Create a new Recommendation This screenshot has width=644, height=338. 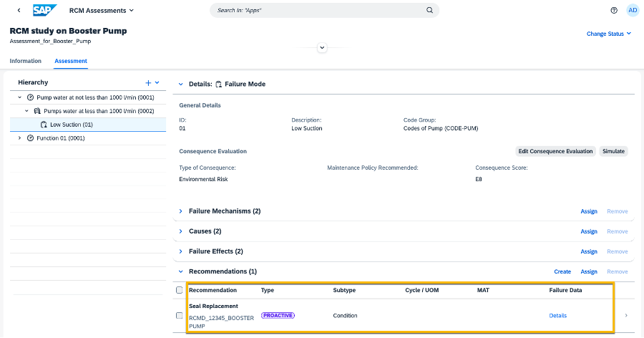pyautogui.click(x=562, y=272)
